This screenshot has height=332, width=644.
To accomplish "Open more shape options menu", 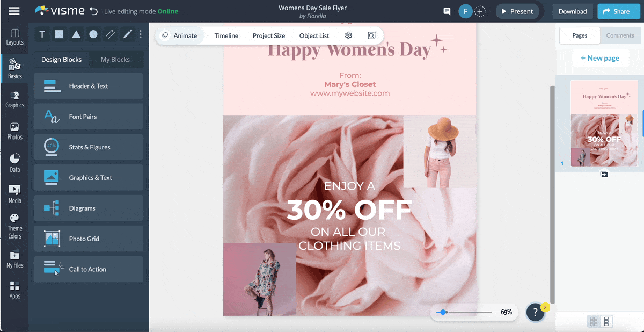I will (x=141, y=34).
